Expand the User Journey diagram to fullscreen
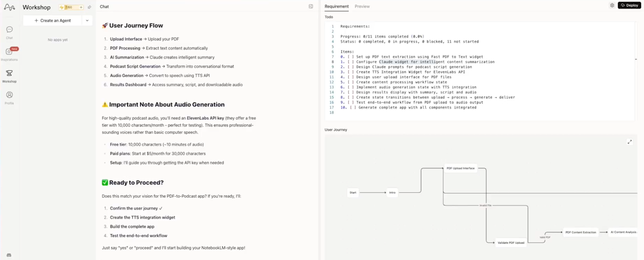Viewport: 644px width, 260px height. (x=629, y=142)
